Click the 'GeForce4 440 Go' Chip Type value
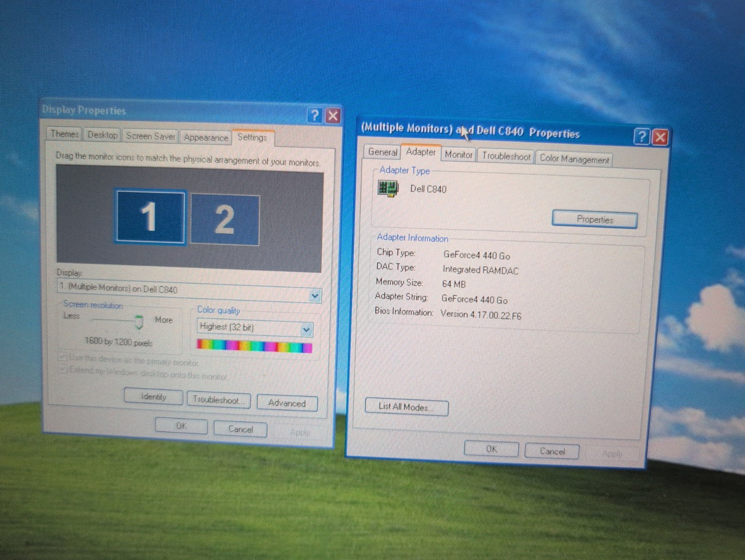This screenshot has height=560, width=745. click(x=476, y=255)
